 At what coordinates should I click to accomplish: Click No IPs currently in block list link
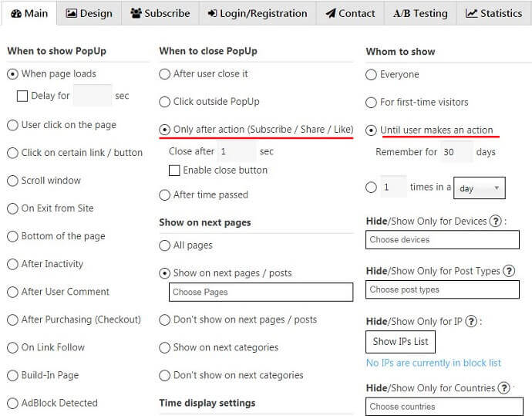(x=433, y=363)
